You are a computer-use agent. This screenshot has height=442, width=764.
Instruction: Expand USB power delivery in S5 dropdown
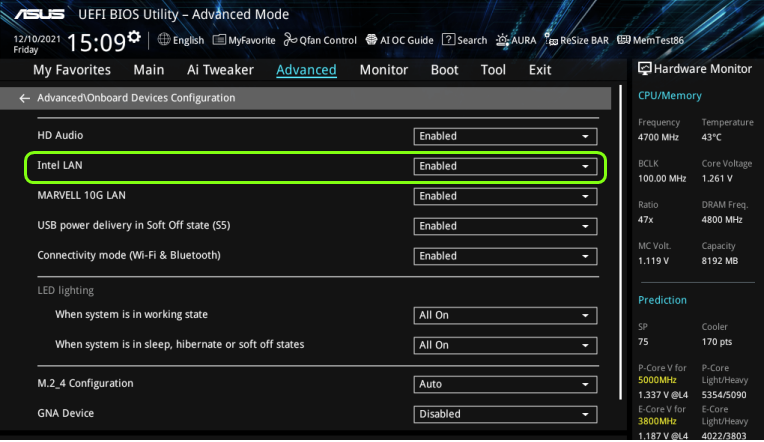pyautogui.click(x=505, y=226)
